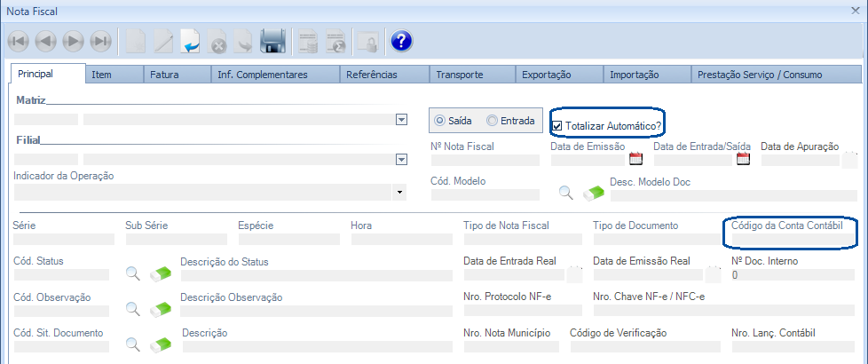Select the Entrada radio option
The height and width of the screenshot is (364, 868).
click(x=492, y=121)
